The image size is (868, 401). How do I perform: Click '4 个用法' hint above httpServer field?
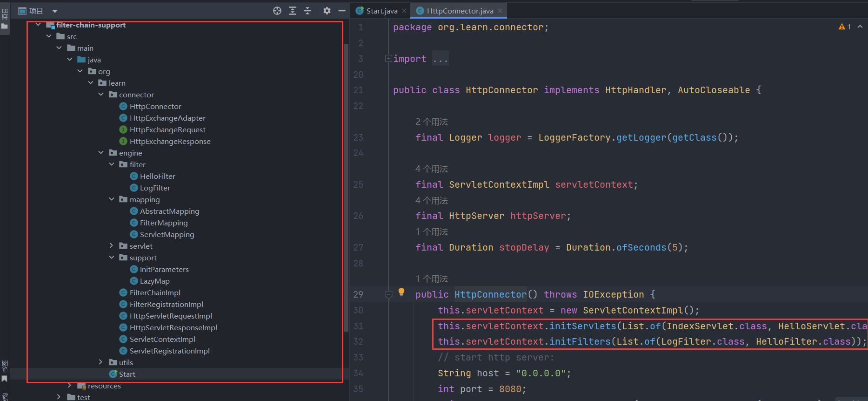coord(432,200)
